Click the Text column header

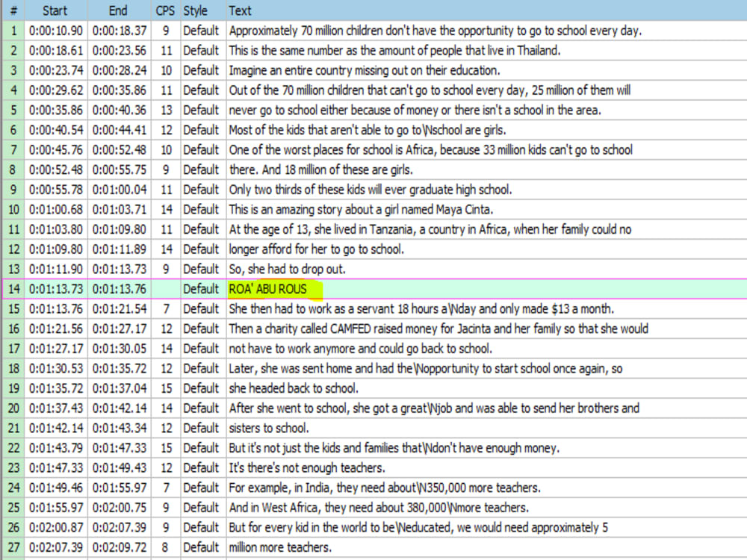(x=486, y=10)
